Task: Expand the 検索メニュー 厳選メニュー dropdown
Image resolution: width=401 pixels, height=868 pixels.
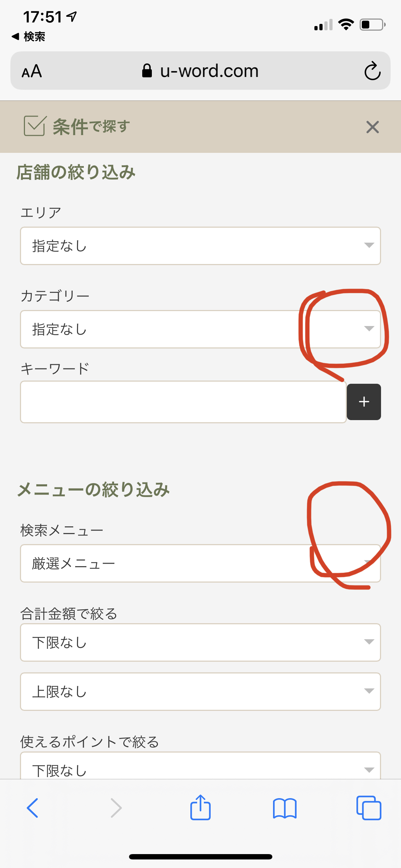Action: pos(200,563)
